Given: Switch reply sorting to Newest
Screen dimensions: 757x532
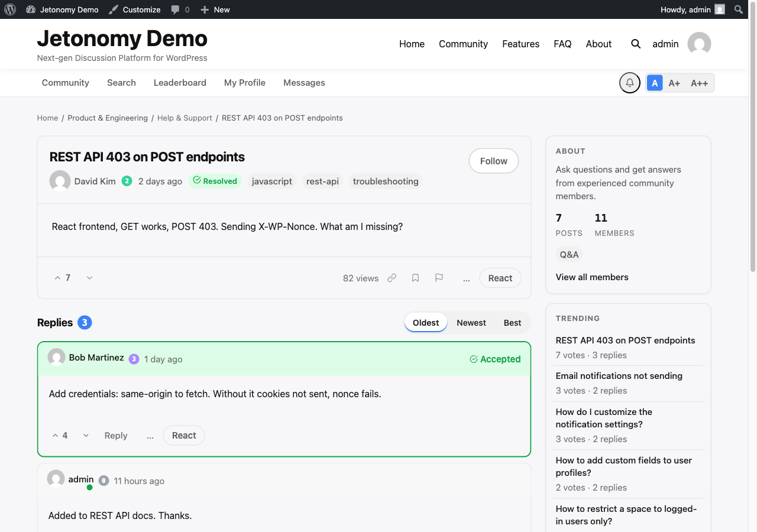Looking at the screenshot, I should point(471,323).
